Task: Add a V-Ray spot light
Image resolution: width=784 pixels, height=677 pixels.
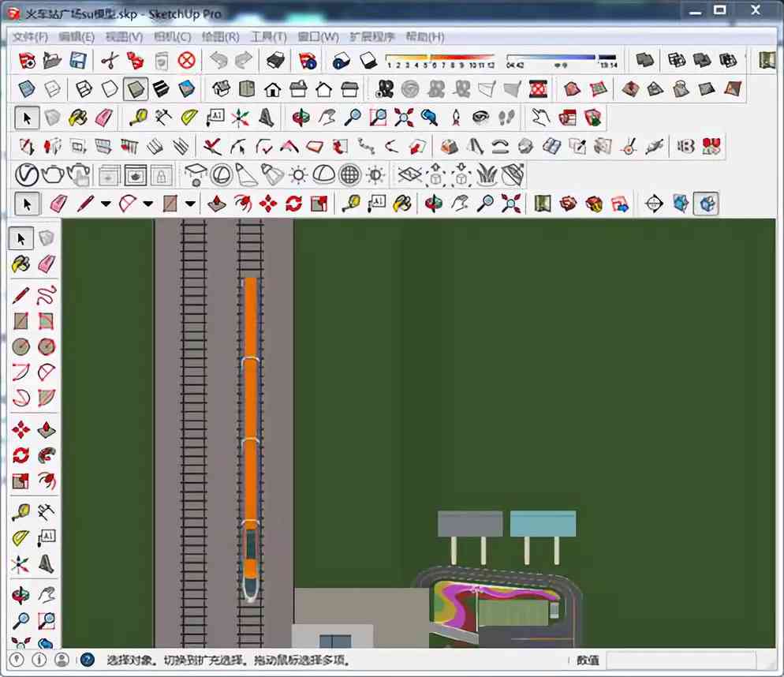Action: (x=272, y=175)
